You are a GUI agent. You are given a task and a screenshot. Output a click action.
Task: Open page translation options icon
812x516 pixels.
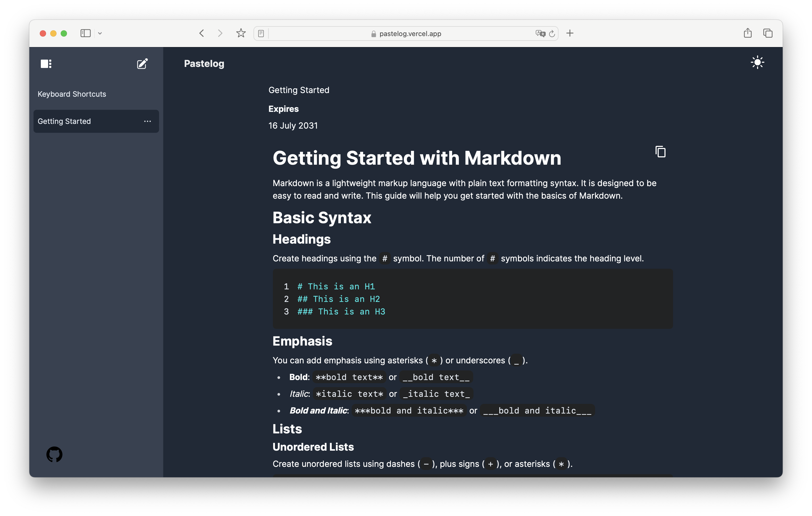(540, 34)
